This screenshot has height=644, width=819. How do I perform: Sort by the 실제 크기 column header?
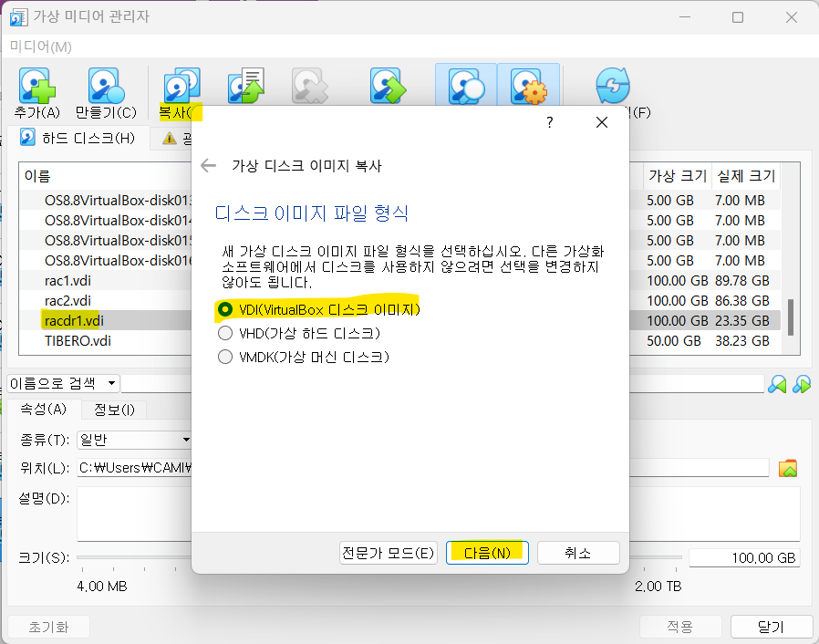tap(746, 176)
